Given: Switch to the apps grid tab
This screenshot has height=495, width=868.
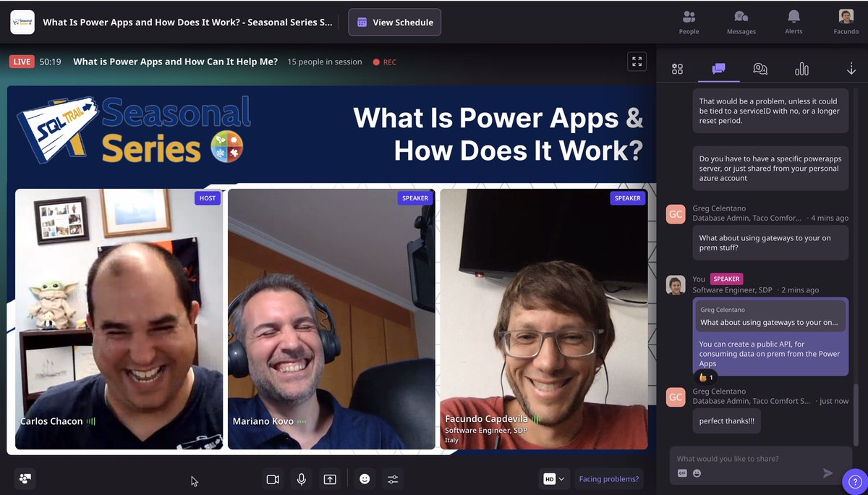Looking at the screenshot, I should tap(677, 69).
